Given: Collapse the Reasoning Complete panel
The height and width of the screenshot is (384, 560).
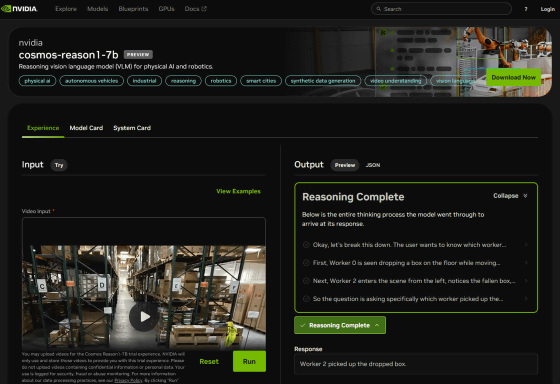Looking at the screenshot, I should point(510,196).
